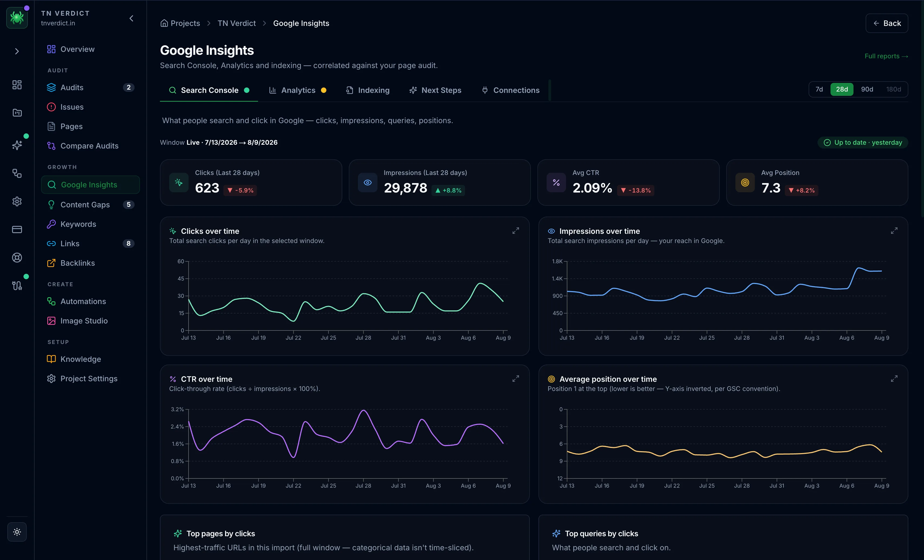Select the 180d time range

(894, 89)
